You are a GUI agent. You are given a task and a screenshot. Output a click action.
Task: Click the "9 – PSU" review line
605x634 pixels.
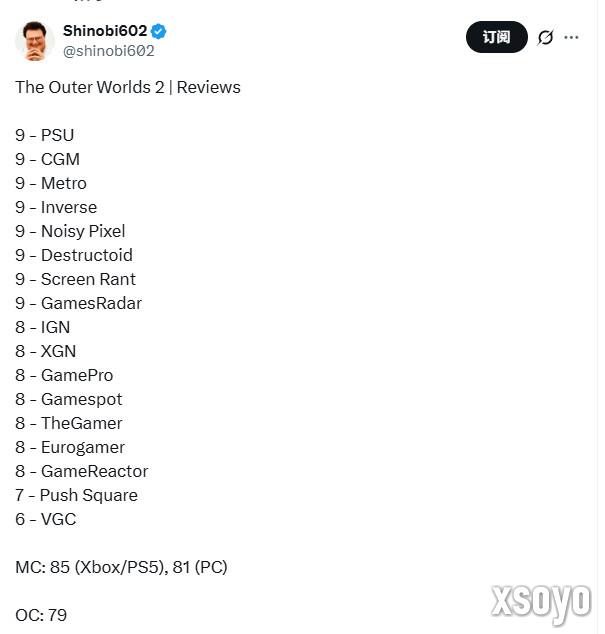(45, 135)
